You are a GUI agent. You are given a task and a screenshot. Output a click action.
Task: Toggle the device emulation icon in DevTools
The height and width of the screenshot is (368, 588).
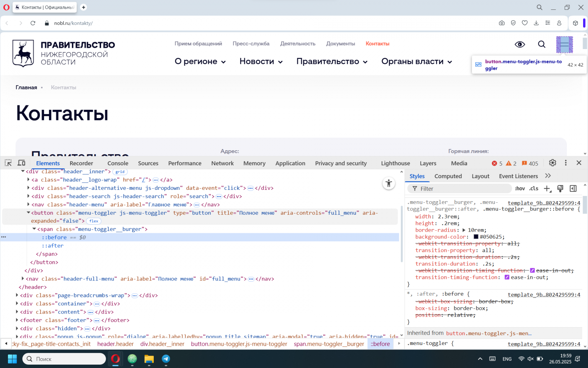pos(21,162)
